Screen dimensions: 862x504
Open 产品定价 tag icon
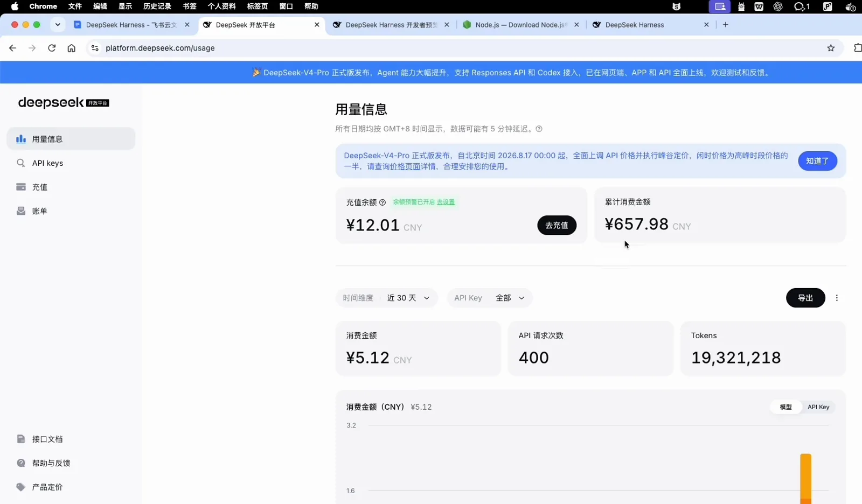pyautogui.click(x=21, y=487)
